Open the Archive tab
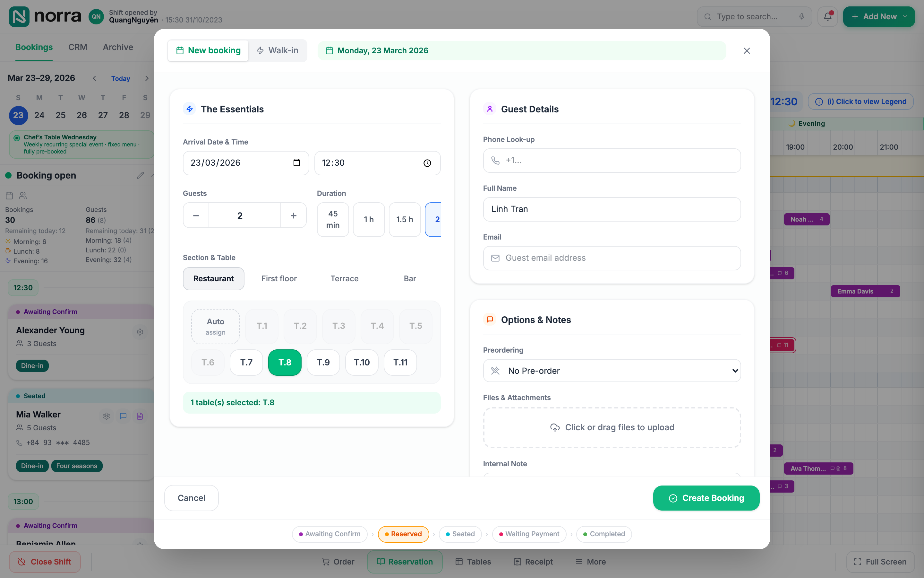The width and height of the screenshot is (924, 578). (x=118, y=47)
